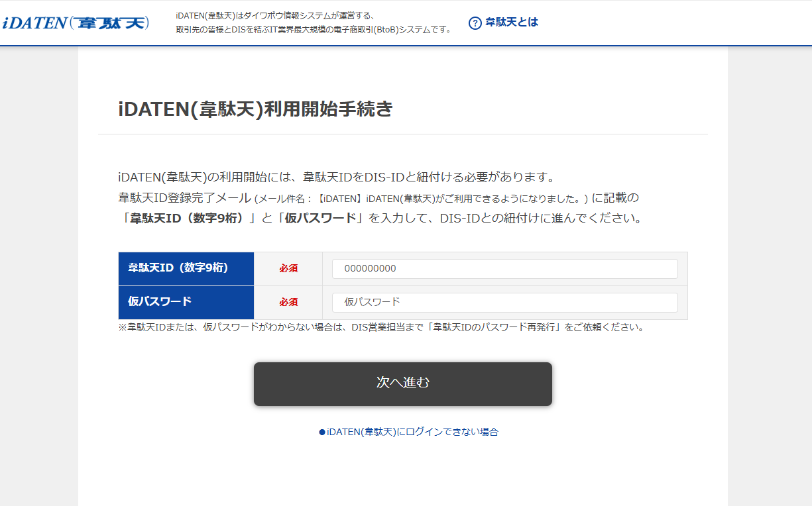Click the iDATEN(韋駄天)利用開始手続き page heading
This screenshot has height=506, width=812.
(x=255, y=109)
